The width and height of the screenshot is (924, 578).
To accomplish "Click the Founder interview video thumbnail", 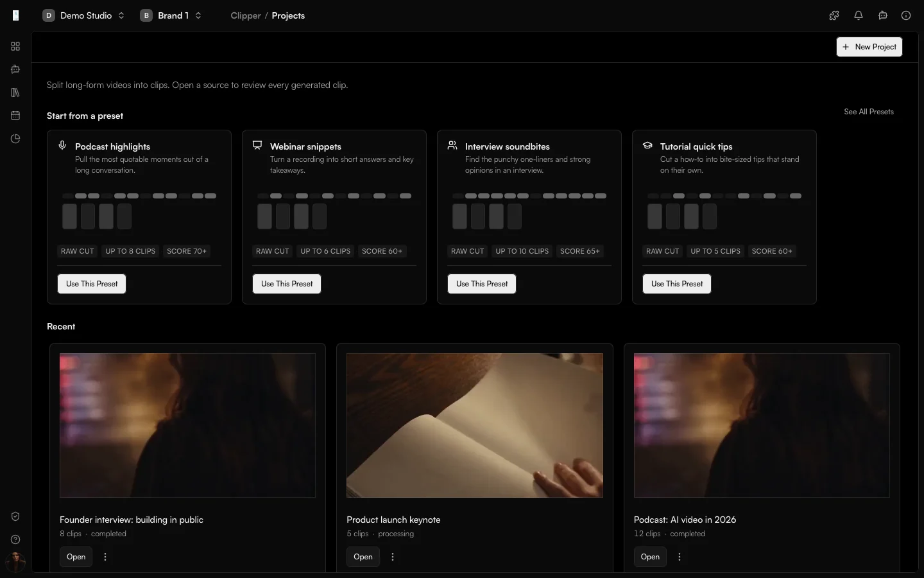I will click(187, 425).
